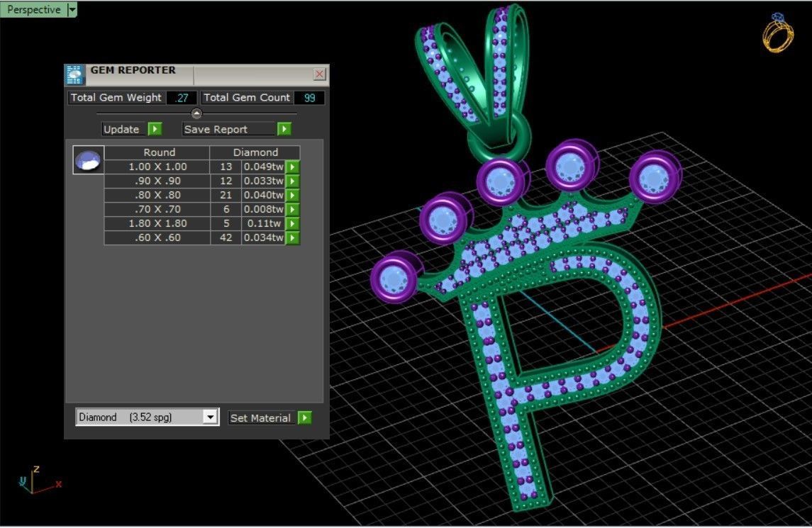
Task: Click the GEM REPORTER title bar text
Action: click(x=133, y=70)
